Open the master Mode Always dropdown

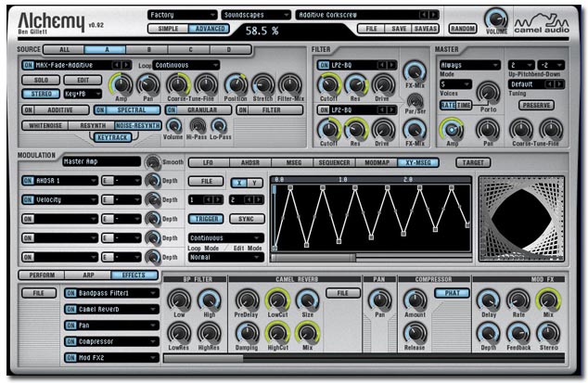tap(470, 65)
